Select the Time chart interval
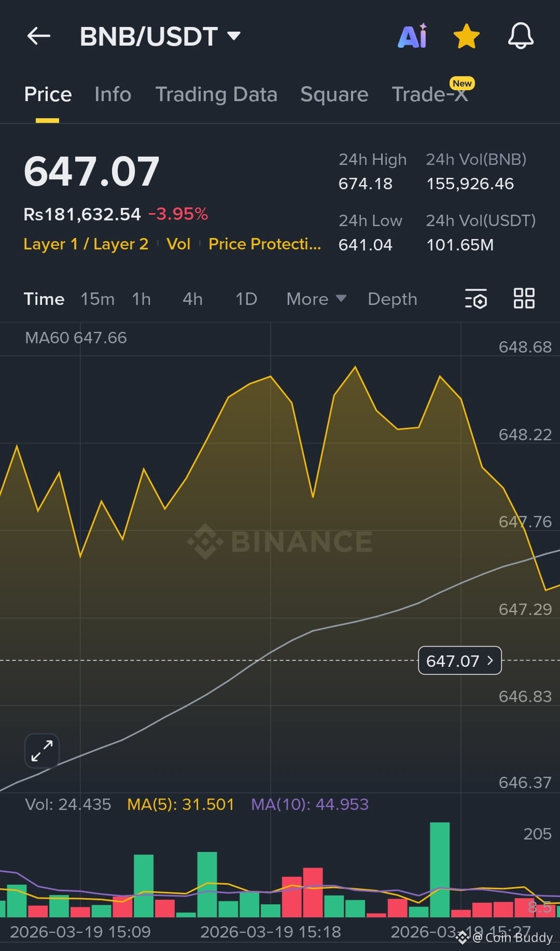 point(44,299)
